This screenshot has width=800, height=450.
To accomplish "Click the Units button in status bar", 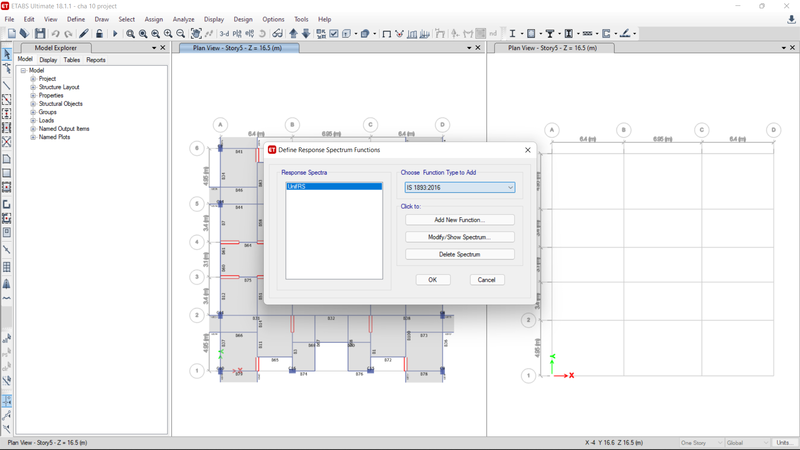I will click(783, 442).
